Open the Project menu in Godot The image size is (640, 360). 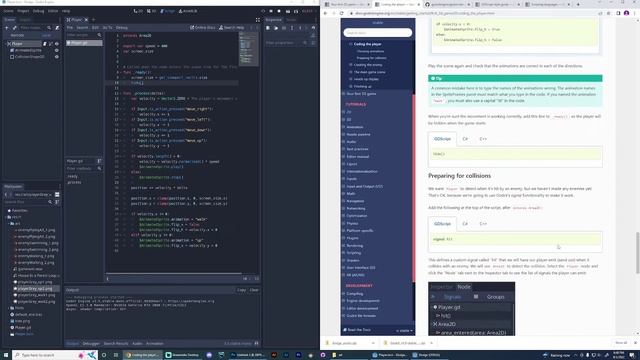pyautogui.click(x=23, y=11)
